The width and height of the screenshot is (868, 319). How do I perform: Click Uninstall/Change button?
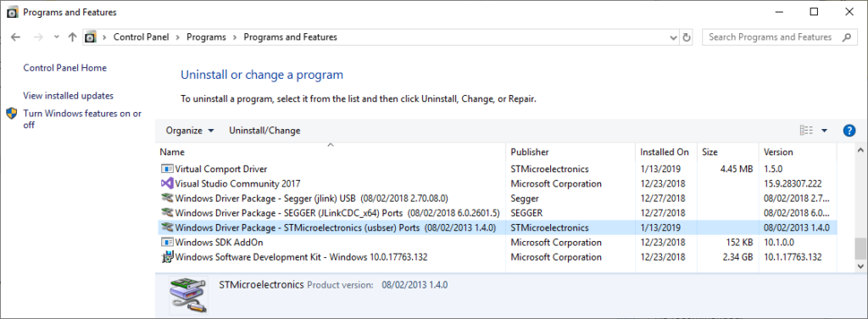coord(264,131)
